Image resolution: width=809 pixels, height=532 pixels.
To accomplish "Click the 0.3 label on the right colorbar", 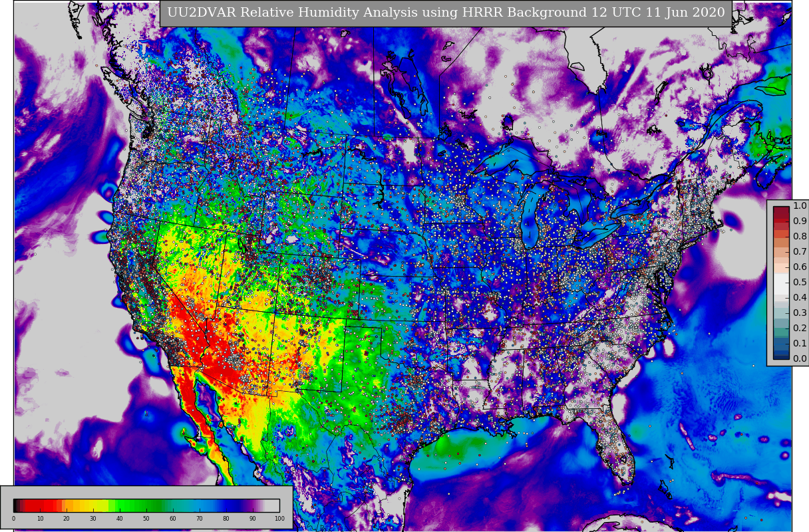I will (x=800, y=313).
